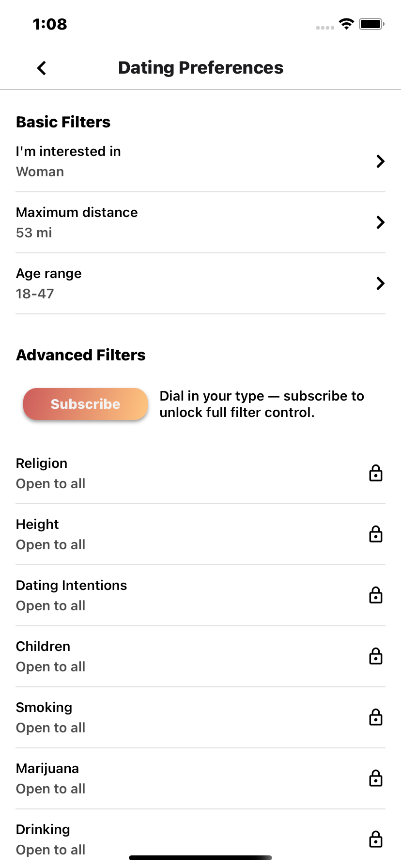Tap the Woman interest value
Screen dimensions: 401x868
tap(40, 172)
